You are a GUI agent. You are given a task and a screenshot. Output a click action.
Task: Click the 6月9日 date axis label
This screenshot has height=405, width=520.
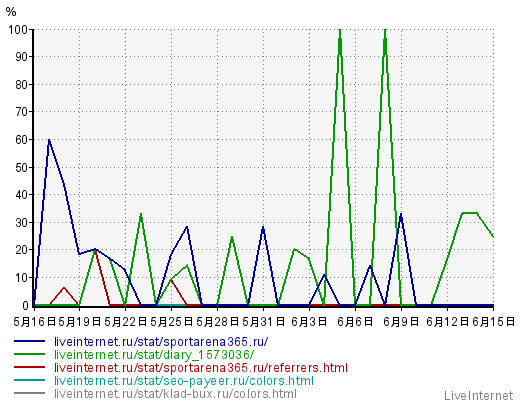pyautogui.click(x=401, y=322)
